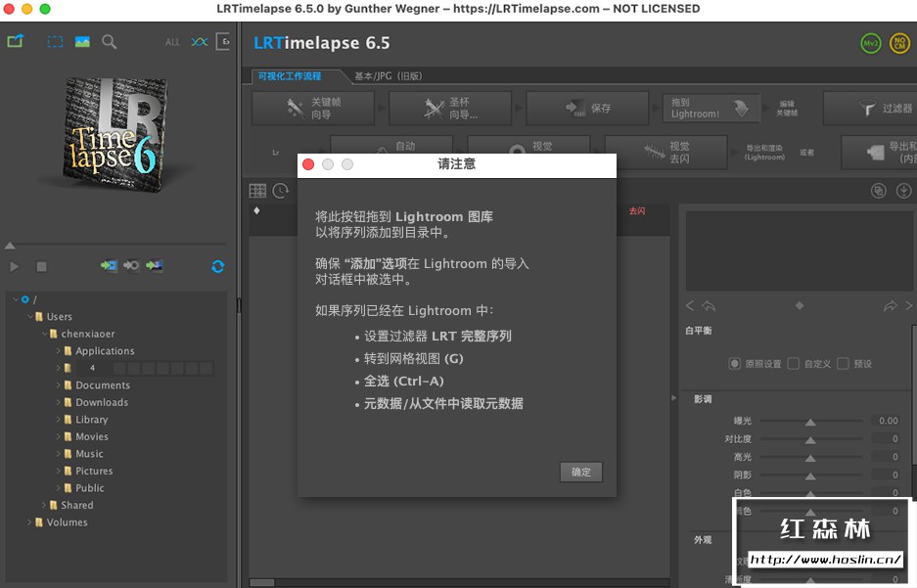Click the copy settings circle icon
Viewport: 917px width, 588px height.
point(879,191)
